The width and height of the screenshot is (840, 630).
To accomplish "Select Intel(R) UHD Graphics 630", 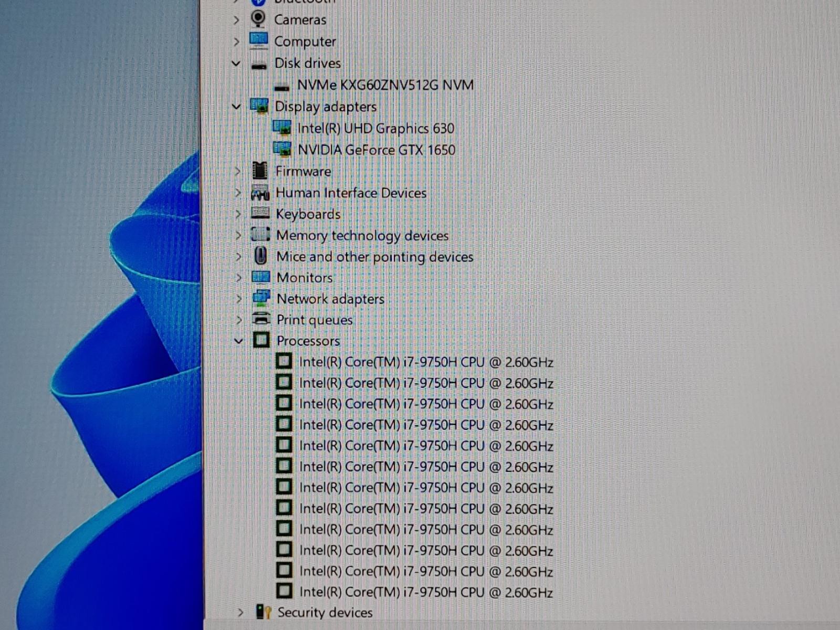I will point(376,128).
